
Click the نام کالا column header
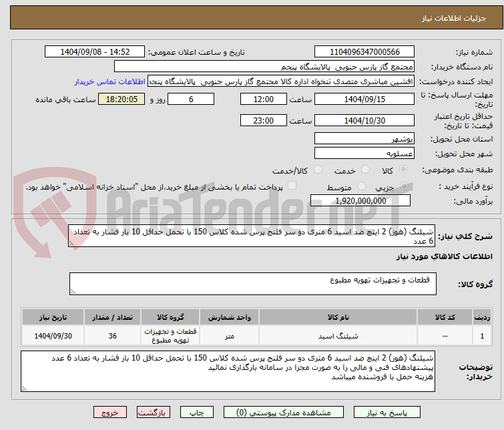(338, 317)
